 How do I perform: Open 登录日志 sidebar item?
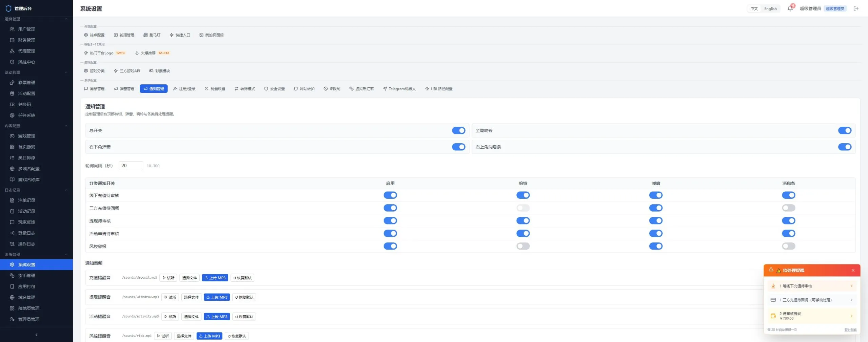[36, 233]
